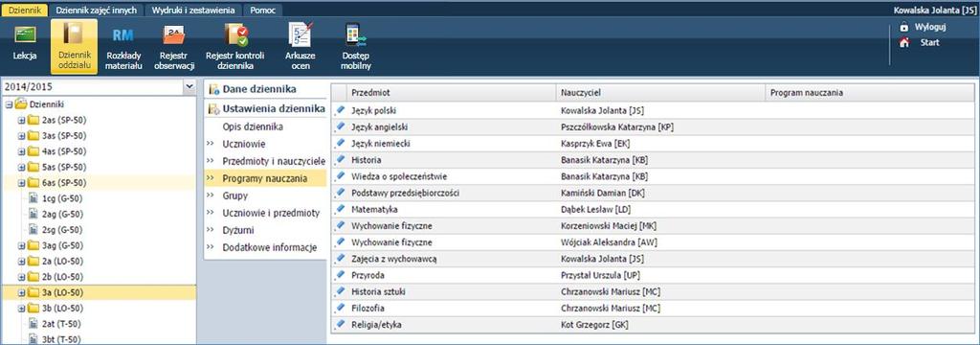Open Arkusze ocen ribbon icon

301,35
